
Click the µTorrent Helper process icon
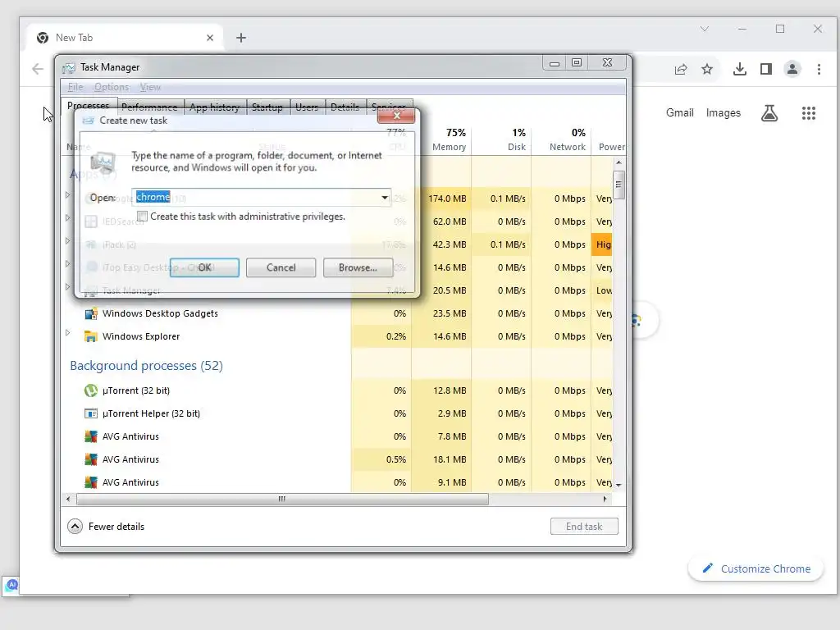pyautogui.click(x=91, y=413)
